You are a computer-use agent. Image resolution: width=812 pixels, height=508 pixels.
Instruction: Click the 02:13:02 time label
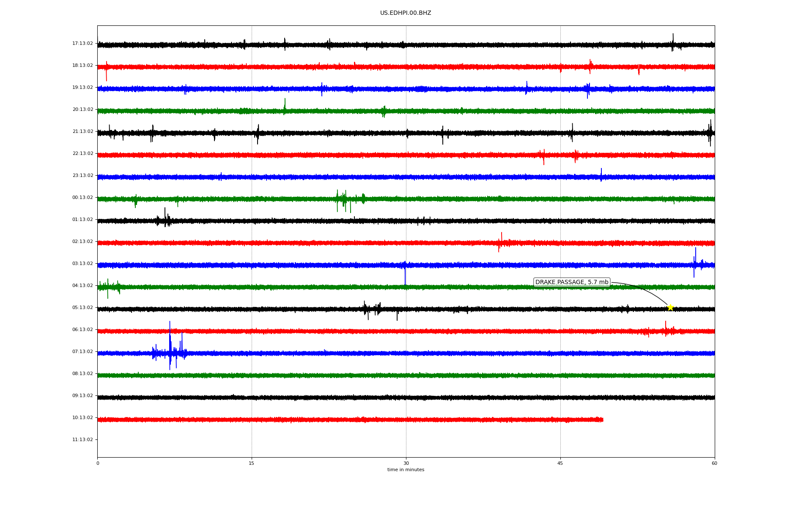82,241
